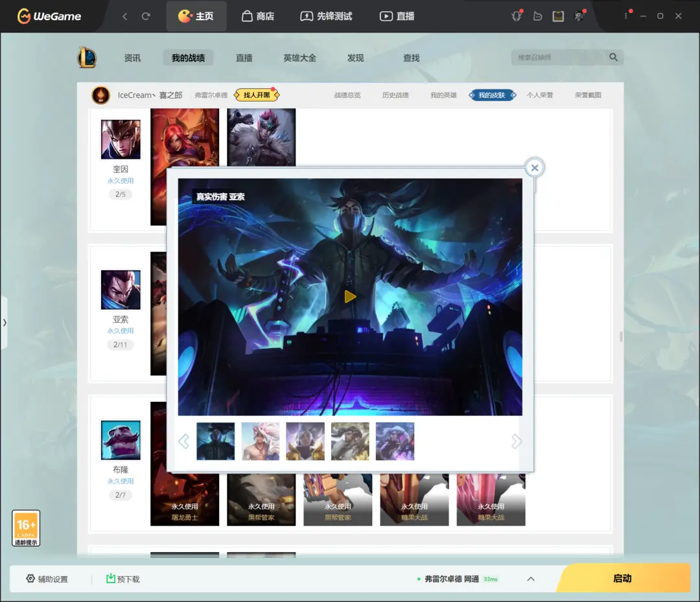Screen dimensions: 700x602
Task: Click the 布隆 champion portrait
Action: [x=121, y=440]
